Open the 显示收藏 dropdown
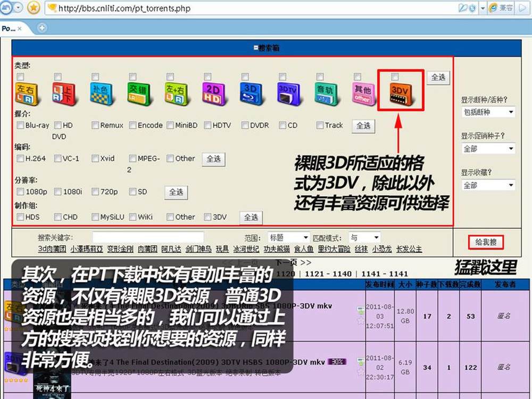 point(488,185)
